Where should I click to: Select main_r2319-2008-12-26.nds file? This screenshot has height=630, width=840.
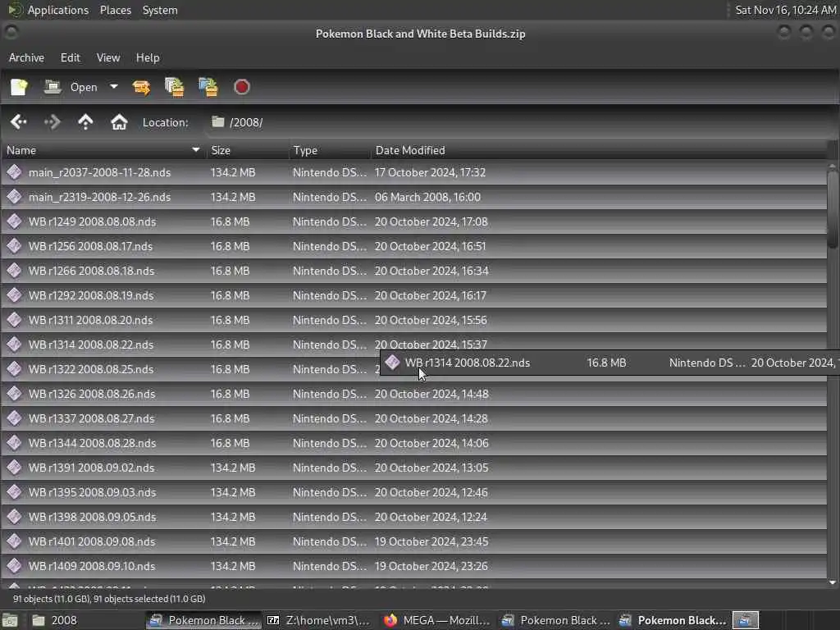413,197
